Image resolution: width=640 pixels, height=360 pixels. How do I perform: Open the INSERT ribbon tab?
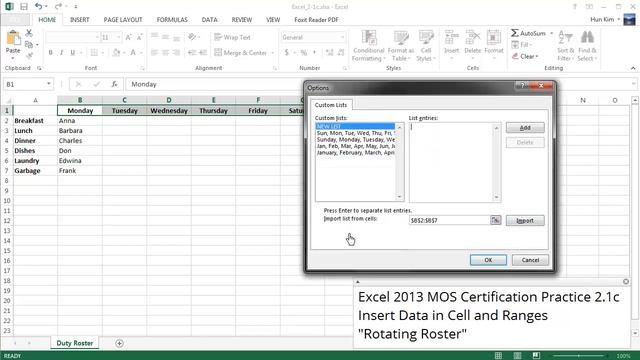[79, 20]
